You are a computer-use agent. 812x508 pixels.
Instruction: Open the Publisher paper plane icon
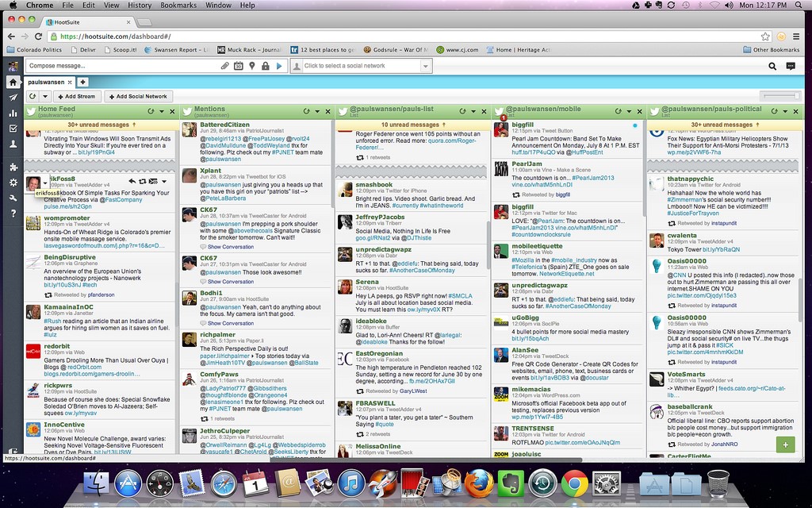point(13,98)
